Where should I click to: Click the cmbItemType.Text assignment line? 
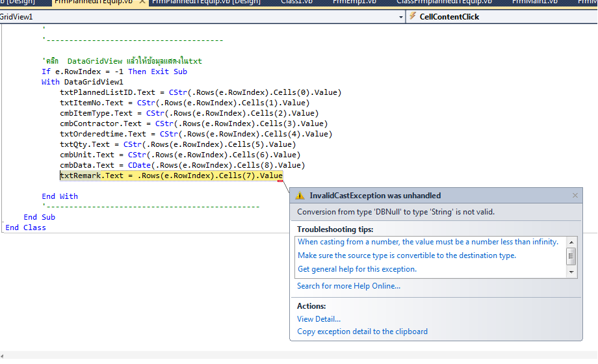pyautogui.click(x=189, y=113)
